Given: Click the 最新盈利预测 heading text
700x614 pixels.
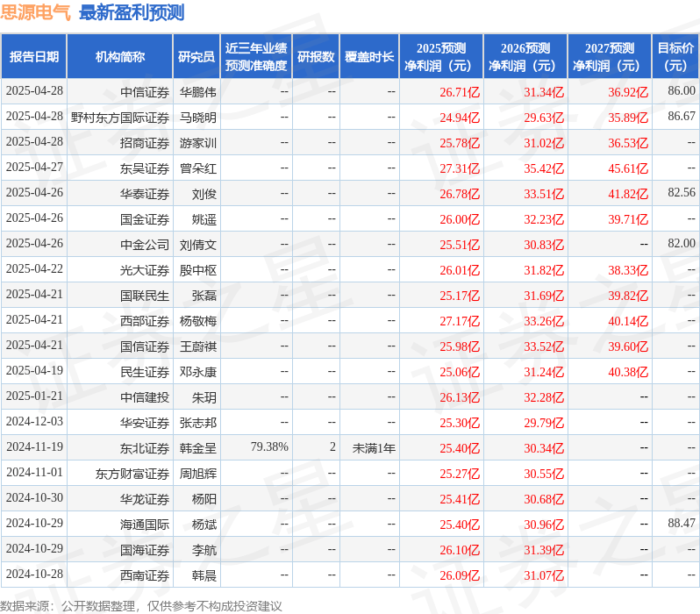Looking at the screenshot, I should tap(132, 12).
